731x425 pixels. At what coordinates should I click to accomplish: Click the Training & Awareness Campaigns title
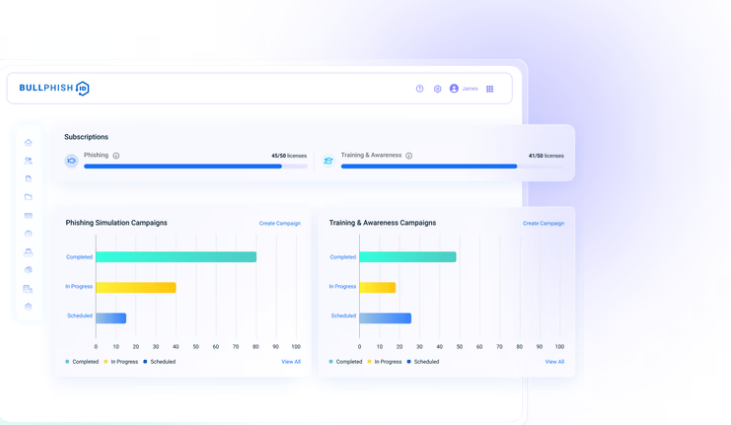click(x=382, y=223)
